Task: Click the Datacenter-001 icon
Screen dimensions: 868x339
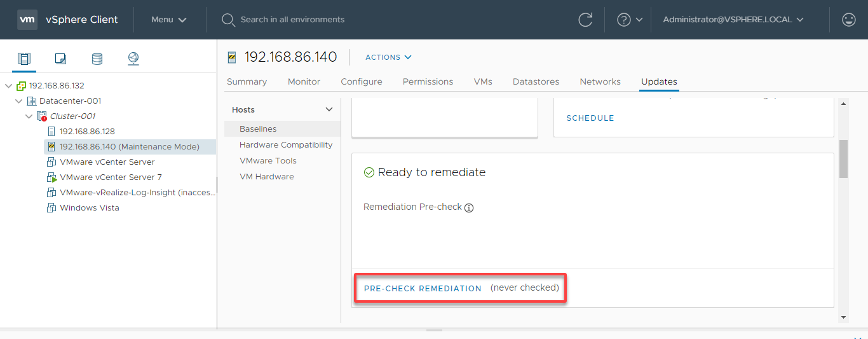Action: pos(32,101)
